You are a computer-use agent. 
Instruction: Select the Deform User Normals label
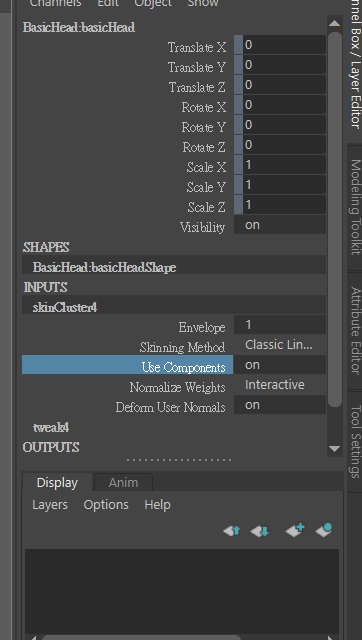pyautogui.click(x=171, y=407)
